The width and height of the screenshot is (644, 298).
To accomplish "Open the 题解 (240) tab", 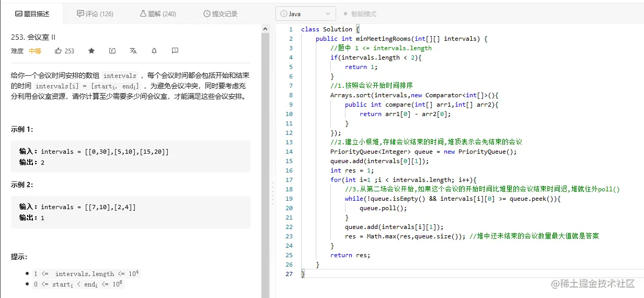I will click(158, 14).
